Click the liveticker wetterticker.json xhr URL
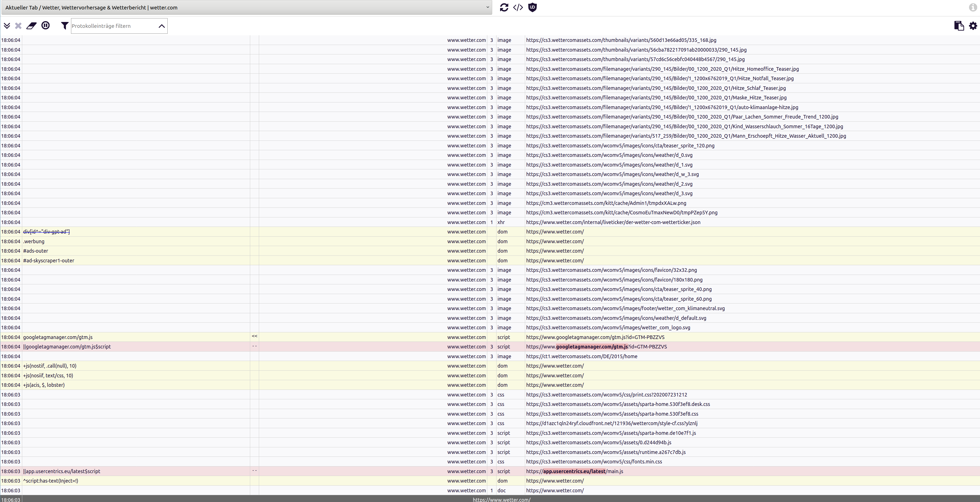980x502 pixels. pos(613,222)
